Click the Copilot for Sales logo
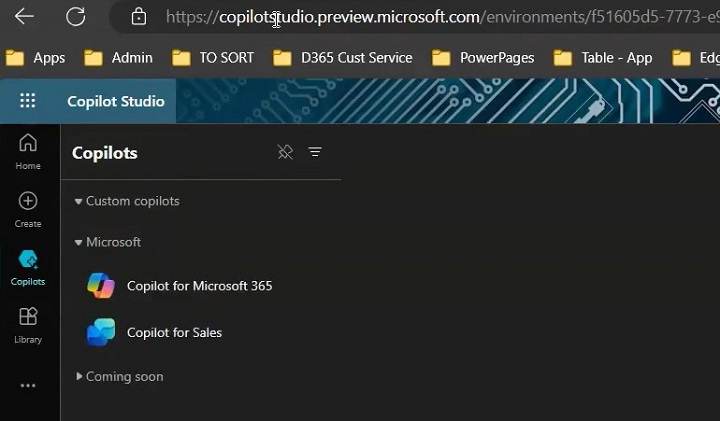This screenshot has width=720, height=421. (x=101, y=332)
